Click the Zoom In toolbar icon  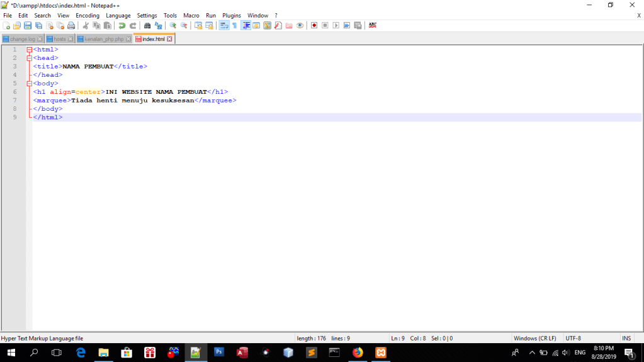pyautogui.click(x=172, y=26)
